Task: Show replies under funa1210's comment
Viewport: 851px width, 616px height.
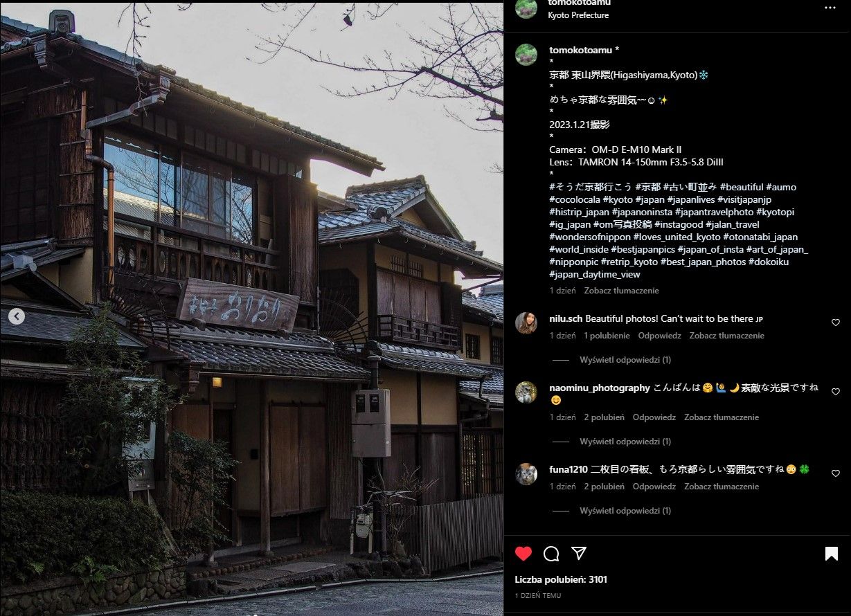Action: pos(625,511)
